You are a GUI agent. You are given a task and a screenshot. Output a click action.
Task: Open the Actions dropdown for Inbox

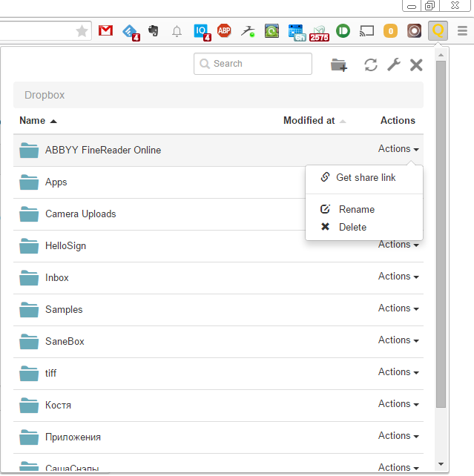coord(398,277)
